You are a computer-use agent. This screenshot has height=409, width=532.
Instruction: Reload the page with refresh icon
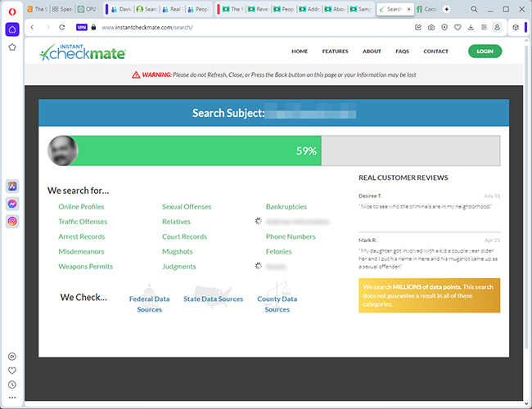[x=61, y=27]
